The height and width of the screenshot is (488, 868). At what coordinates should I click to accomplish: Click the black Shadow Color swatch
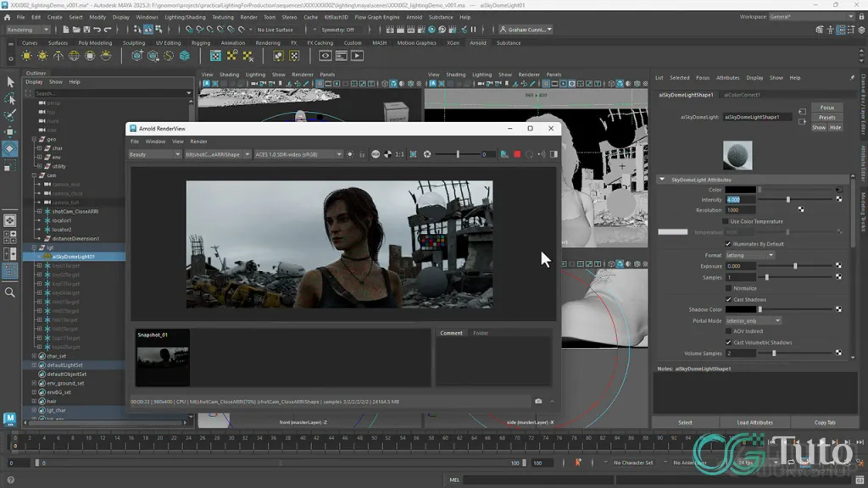click(x=741, y=310)
